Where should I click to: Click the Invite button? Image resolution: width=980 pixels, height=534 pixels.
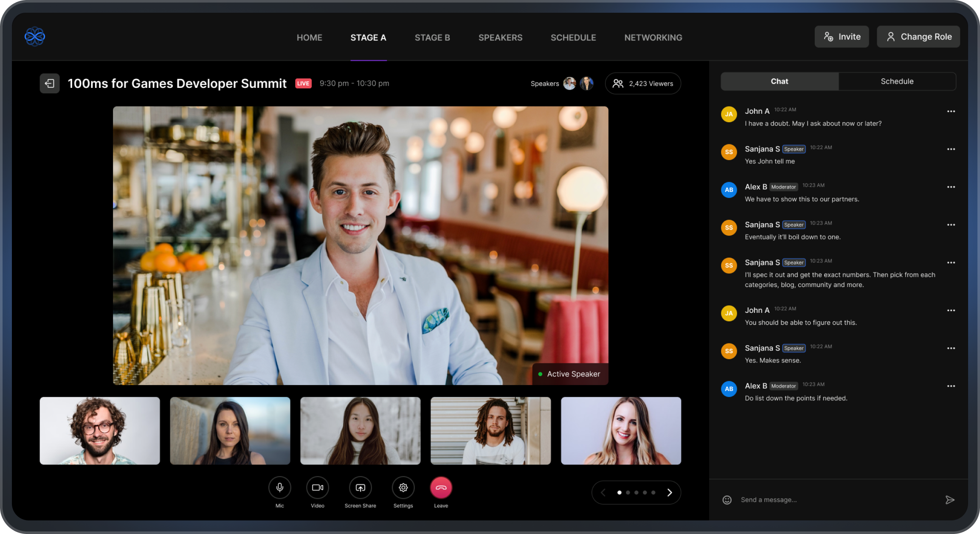click(x=842, y=37)
